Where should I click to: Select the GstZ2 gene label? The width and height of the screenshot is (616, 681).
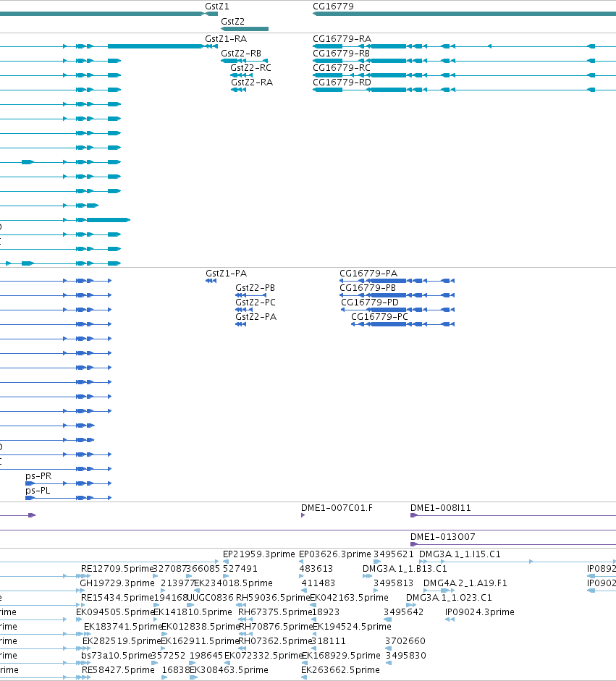(232, 21)
